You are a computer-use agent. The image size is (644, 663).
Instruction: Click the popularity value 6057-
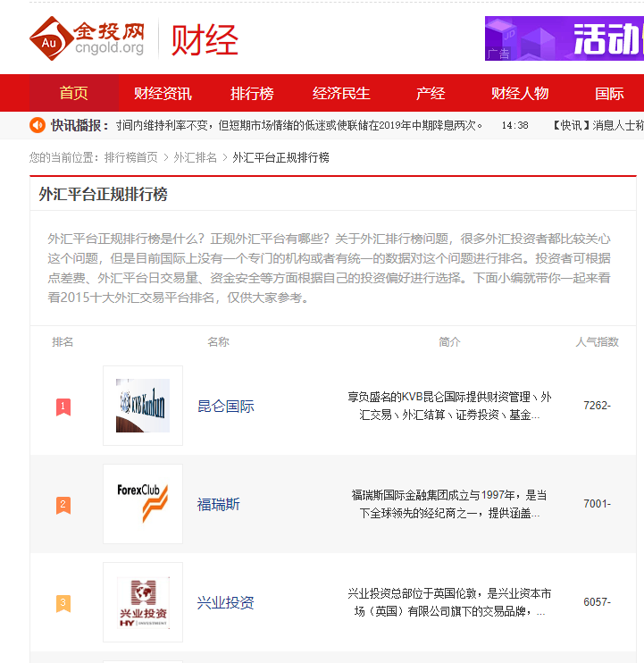[597, 601]
